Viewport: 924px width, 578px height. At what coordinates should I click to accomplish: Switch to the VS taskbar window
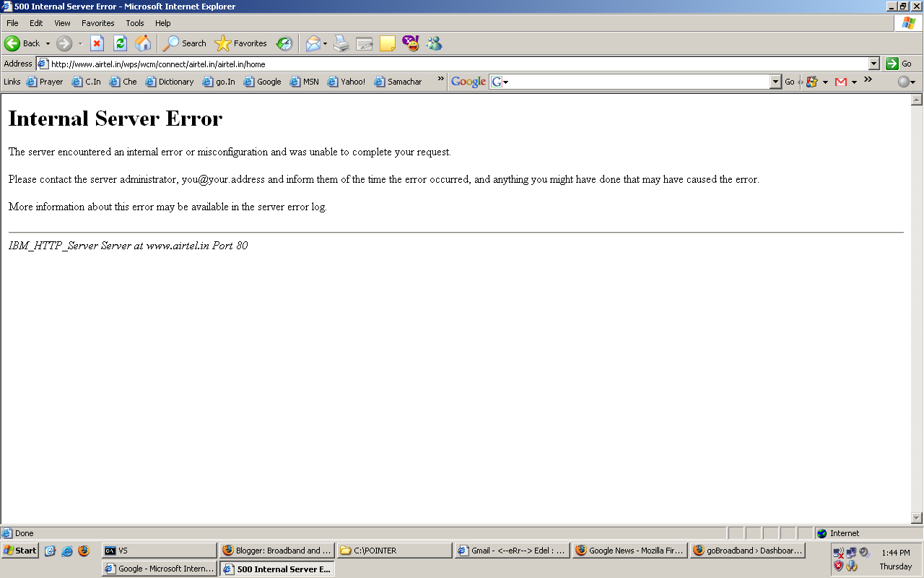pos(159,551)
